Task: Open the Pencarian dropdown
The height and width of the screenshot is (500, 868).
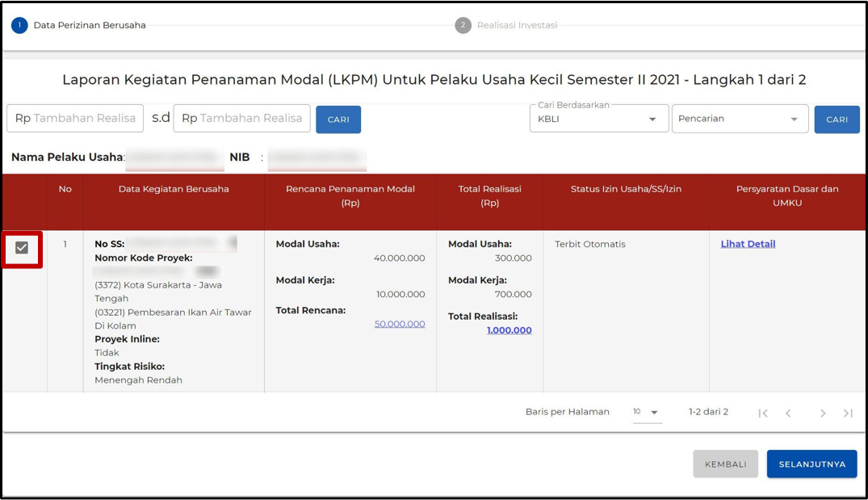Action: pos(740,119)
